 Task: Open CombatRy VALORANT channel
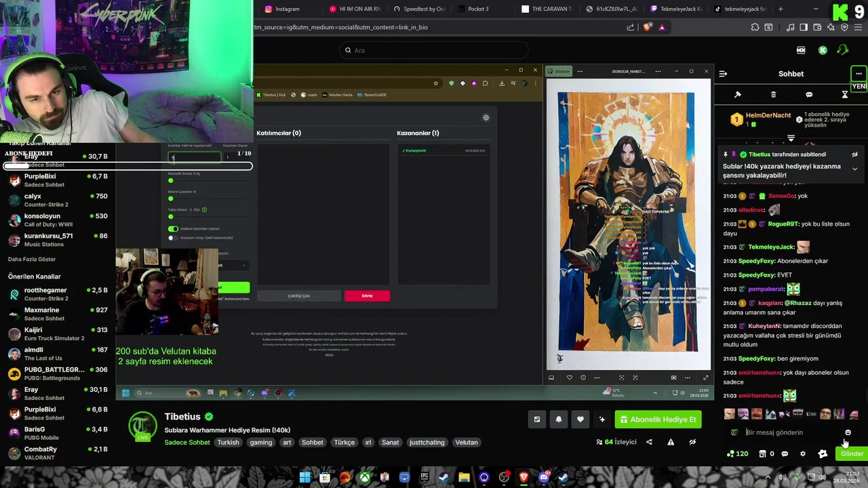click(58, 453)
